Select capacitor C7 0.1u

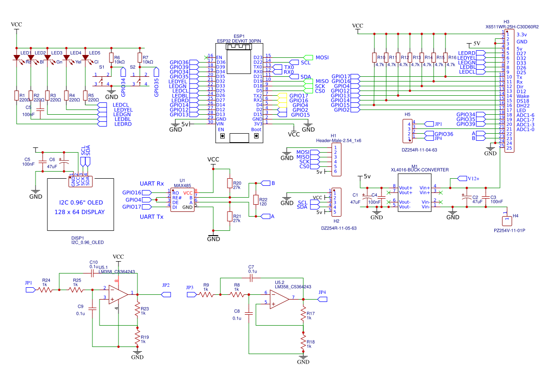pyautogui.click(x=251, y=278)
